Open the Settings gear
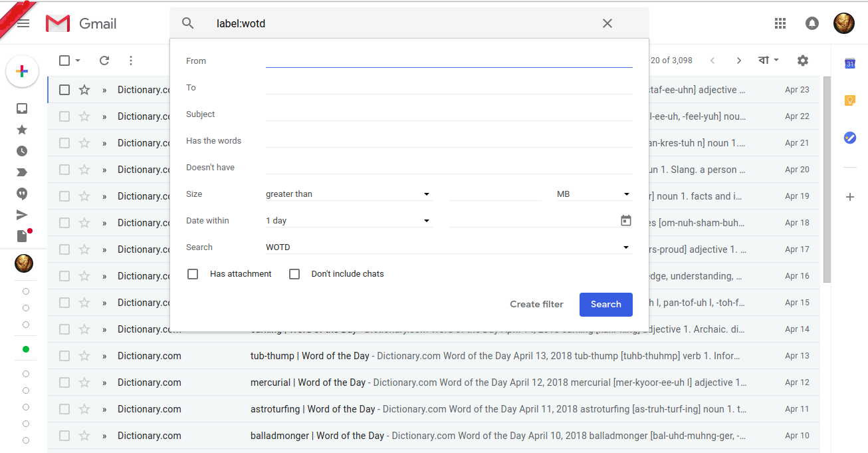 [x=803, y=61]
